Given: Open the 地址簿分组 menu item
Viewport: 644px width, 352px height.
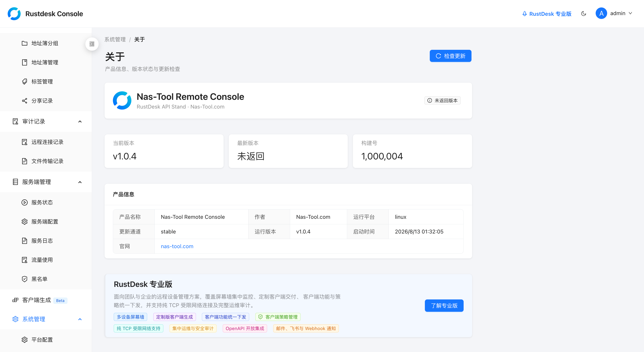Looking at the screenshot, I should (46, 43).
